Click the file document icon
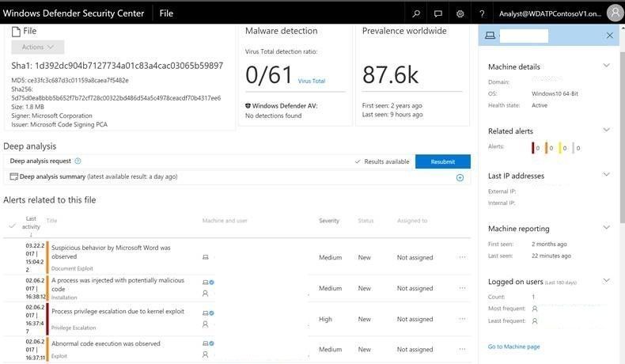The width and height of the screenshot is (625, 364). 16,32
